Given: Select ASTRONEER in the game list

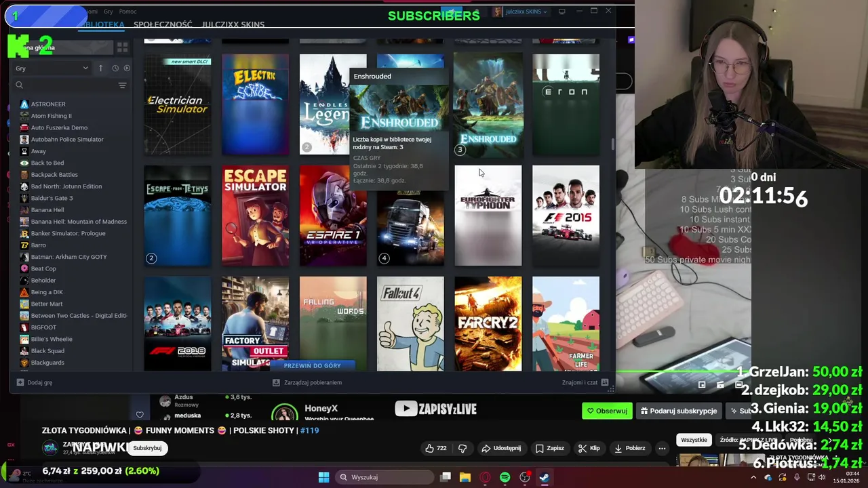Looking at the screenshot, I should [x=47, y=104].
